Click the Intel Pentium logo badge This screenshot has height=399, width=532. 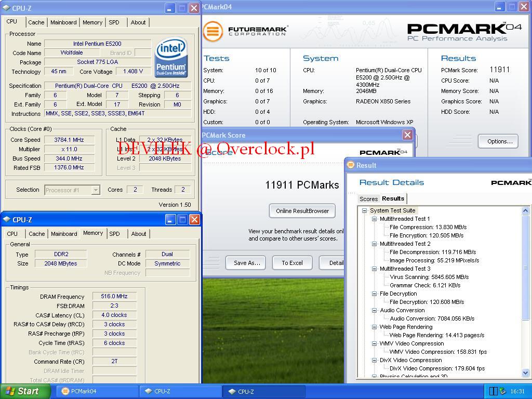(171, 57)
